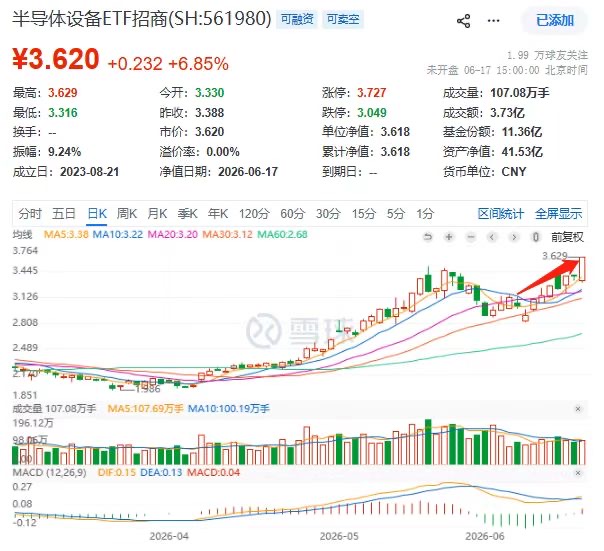Switch to the 15分 interval tab
Viewport: 604px width, 551px height.
[364, 213]
